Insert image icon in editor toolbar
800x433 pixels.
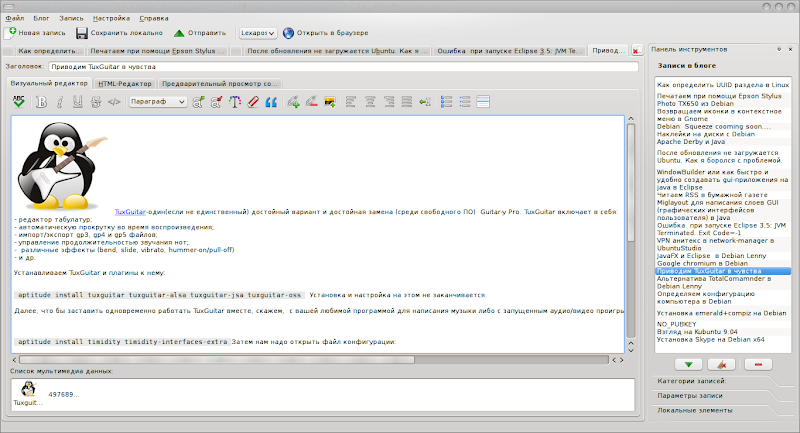tap(330, 101)
